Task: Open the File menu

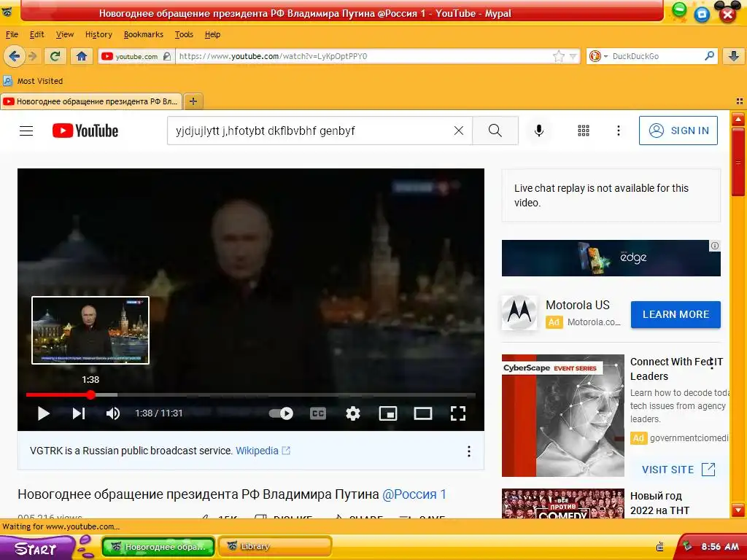Action: [x=12, y=34]
